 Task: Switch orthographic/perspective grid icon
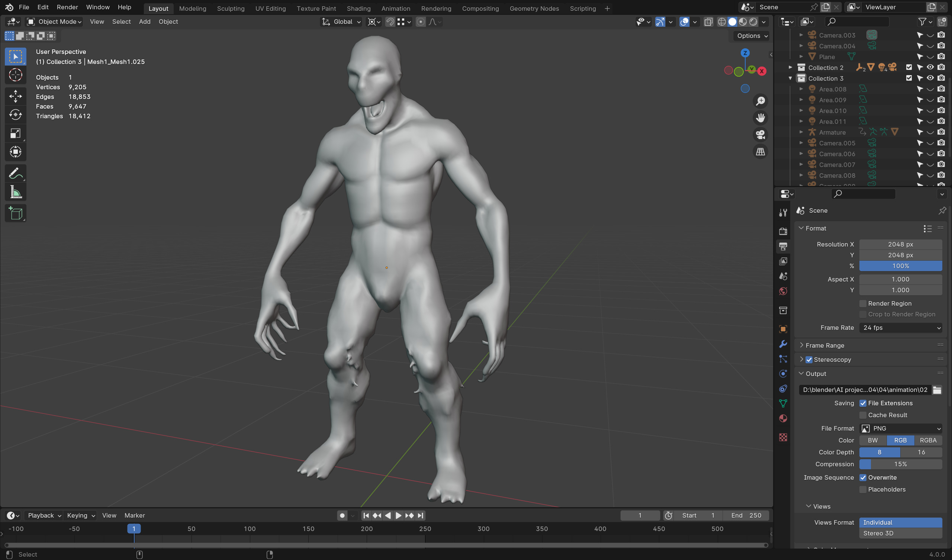pos(760,152)
